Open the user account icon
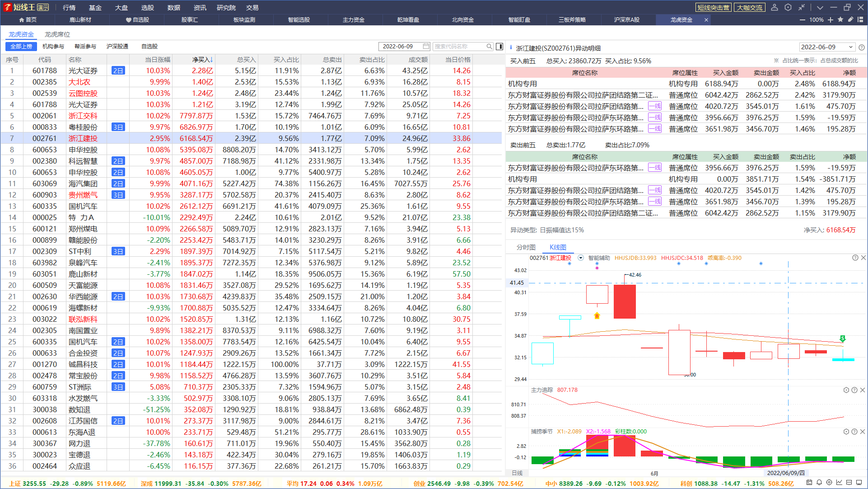This screenshot has height=489, width=868. pyautogui.click(x=775, y=7)
